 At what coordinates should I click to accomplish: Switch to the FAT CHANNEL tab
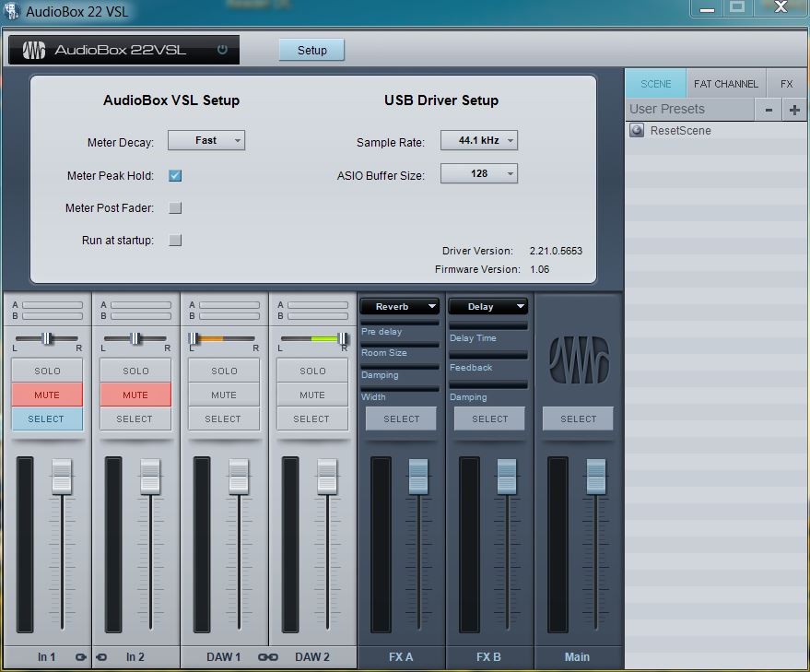726,84
